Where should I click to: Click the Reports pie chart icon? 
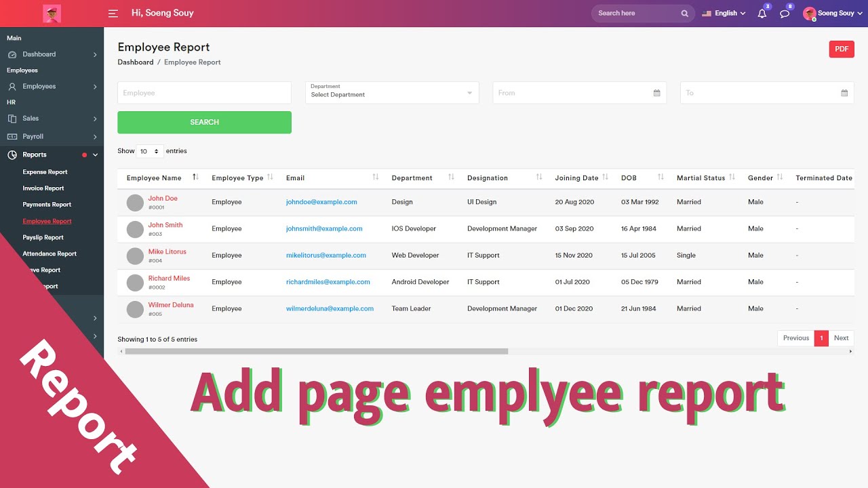click(x=12, y=155)
